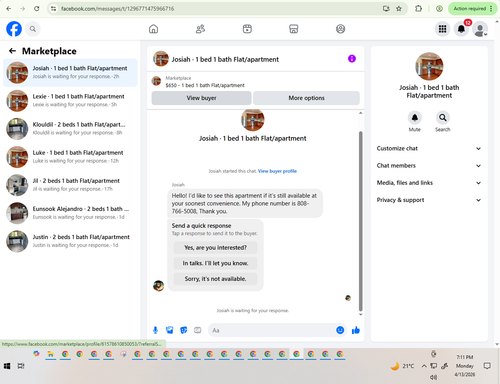
Task: Send a thumbs-up like
Action: (x=356, y=330)
